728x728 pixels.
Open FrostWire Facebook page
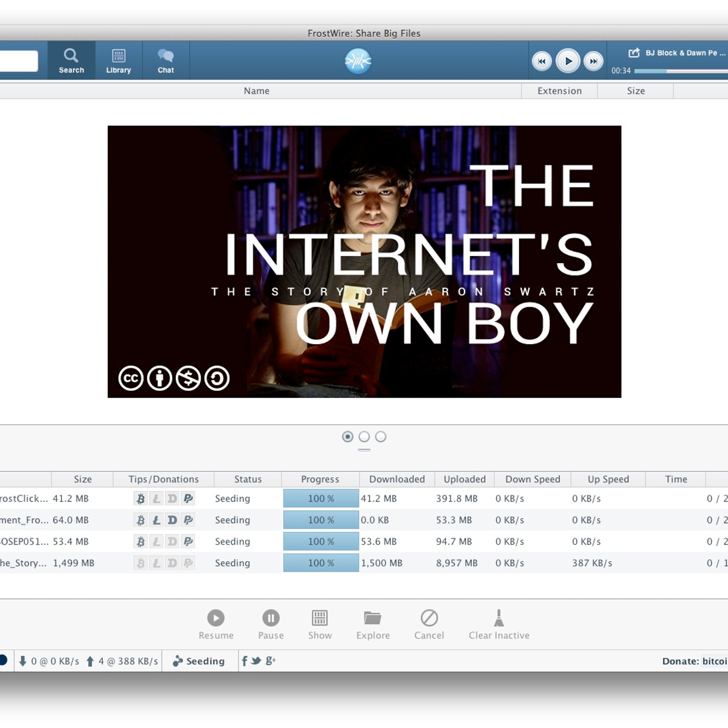click(244, 661)
